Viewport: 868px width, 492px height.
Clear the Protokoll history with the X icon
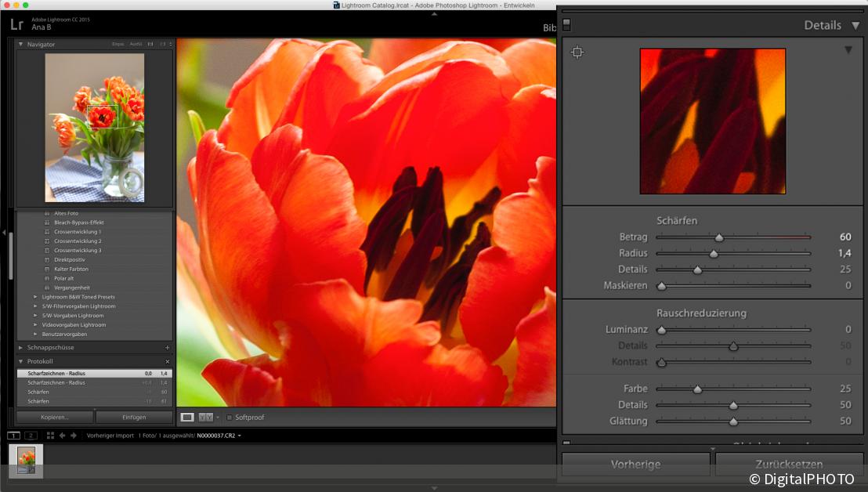pos(167,361)
